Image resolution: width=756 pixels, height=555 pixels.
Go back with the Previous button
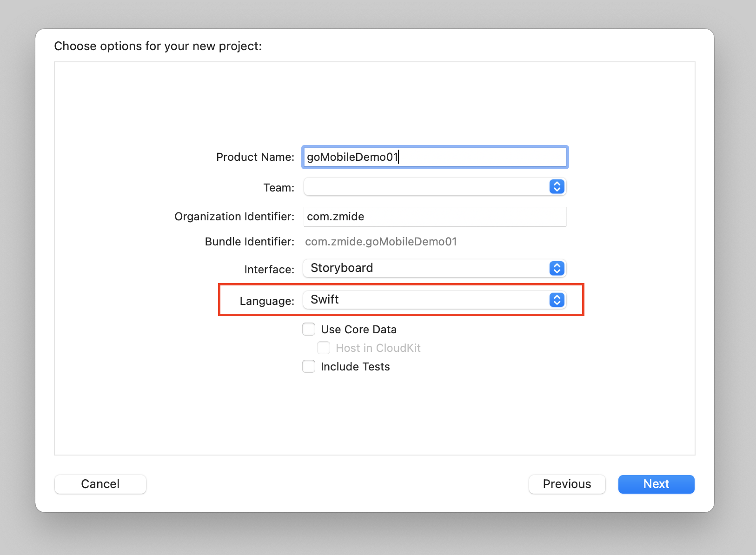coord(567,484)
